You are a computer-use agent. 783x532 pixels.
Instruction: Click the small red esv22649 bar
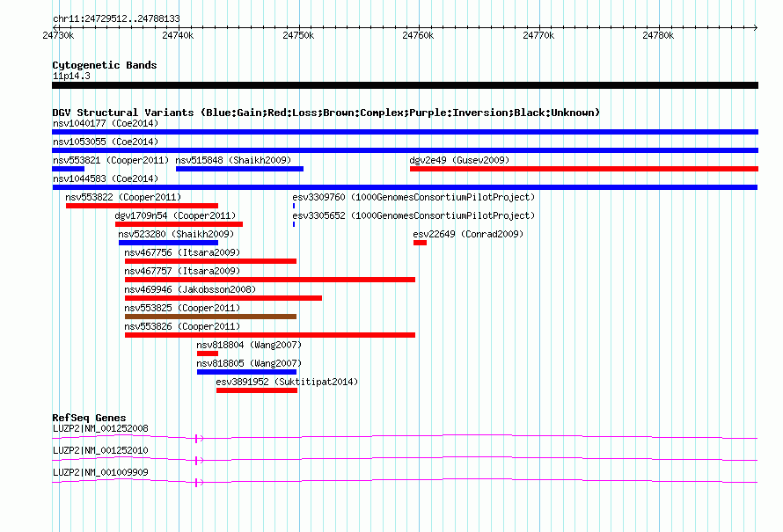pyautogui.click(x=420, y=243)
